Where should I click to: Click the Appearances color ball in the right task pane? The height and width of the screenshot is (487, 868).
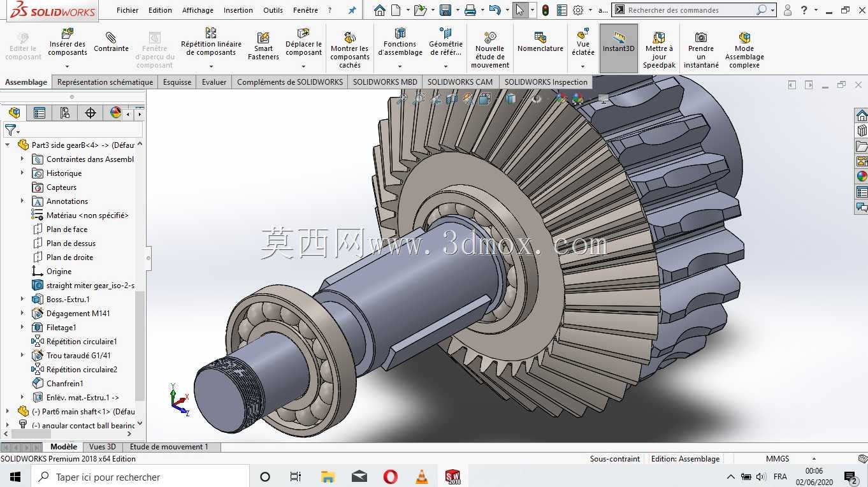point(862,177)
